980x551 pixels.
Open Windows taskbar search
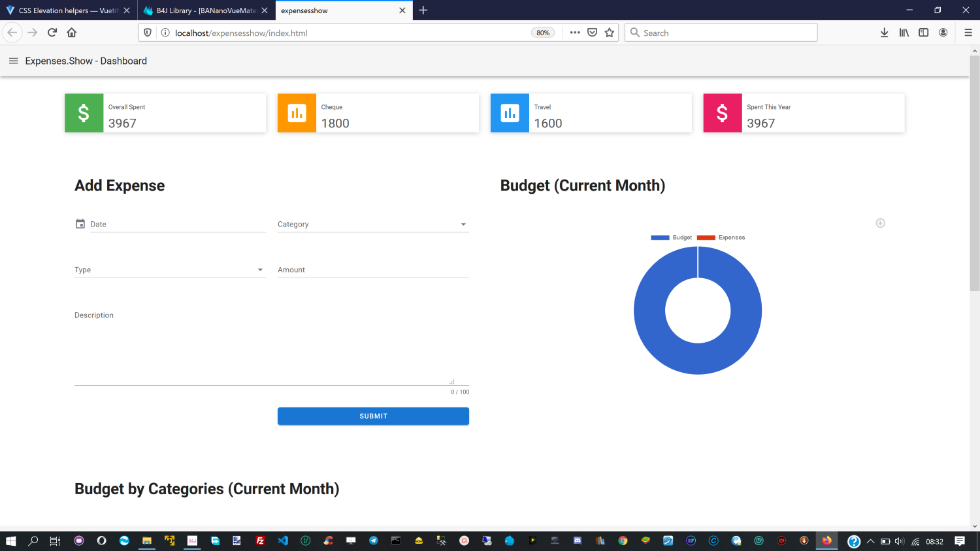pos(33,541)
